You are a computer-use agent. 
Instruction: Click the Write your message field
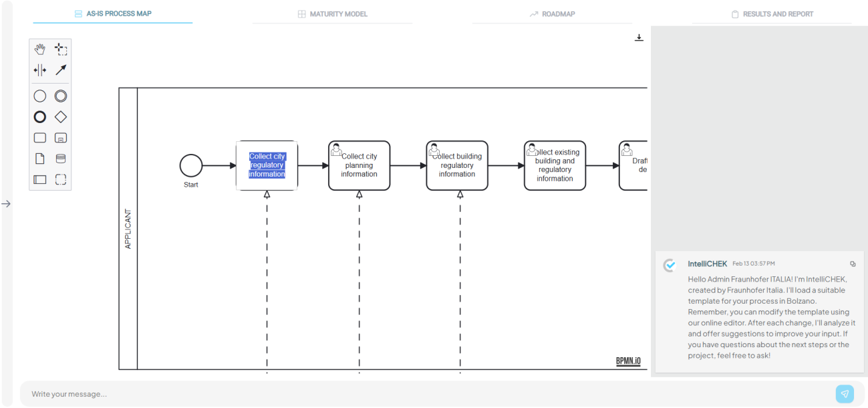point(428,394)
